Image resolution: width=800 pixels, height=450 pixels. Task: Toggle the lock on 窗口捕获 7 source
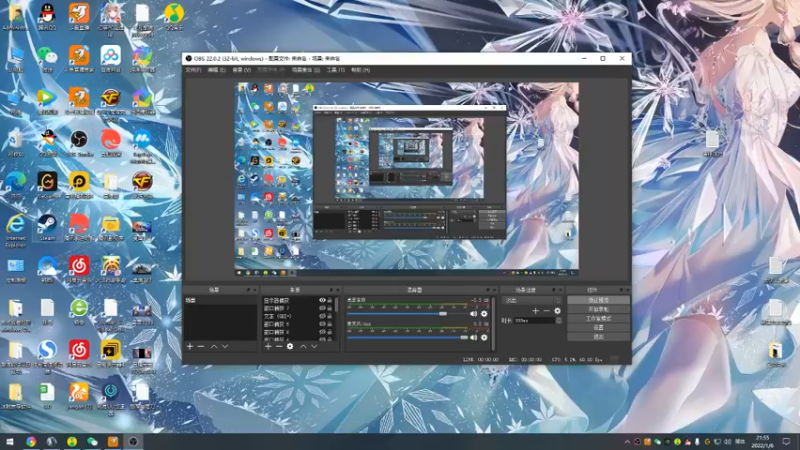pos(330,308)
